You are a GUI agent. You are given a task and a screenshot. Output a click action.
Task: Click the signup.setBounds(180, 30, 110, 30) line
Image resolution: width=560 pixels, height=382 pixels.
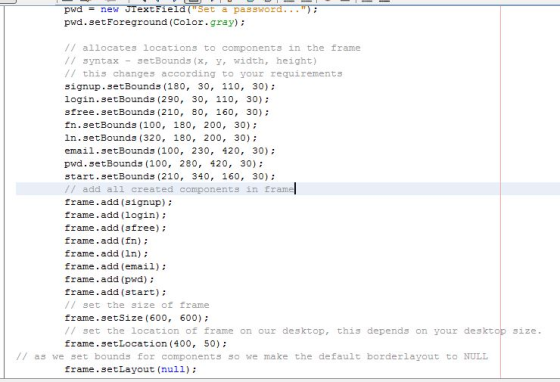click(170, 86)
